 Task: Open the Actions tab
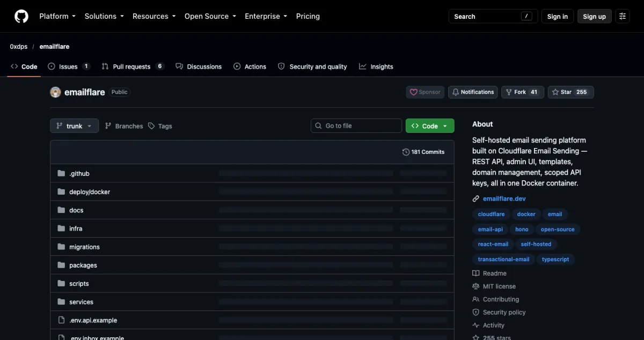(250, 66)
